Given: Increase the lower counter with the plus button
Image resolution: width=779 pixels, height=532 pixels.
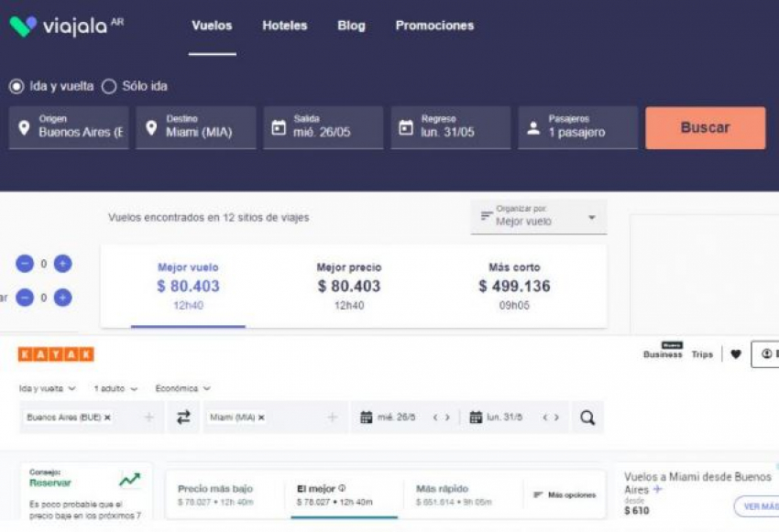Looking at the screenshot, I should pyautogui.click(x=62, y=298).
